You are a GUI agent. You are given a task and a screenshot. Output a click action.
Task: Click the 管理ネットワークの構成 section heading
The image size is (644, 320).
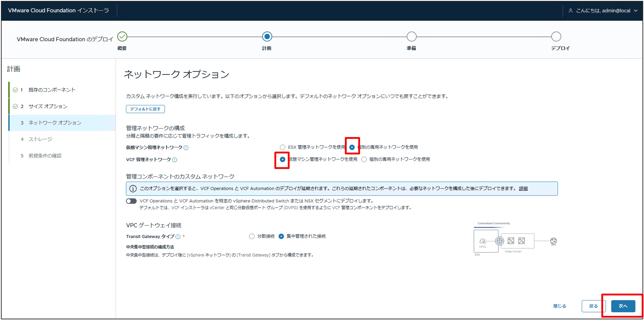tap(155, 128)
